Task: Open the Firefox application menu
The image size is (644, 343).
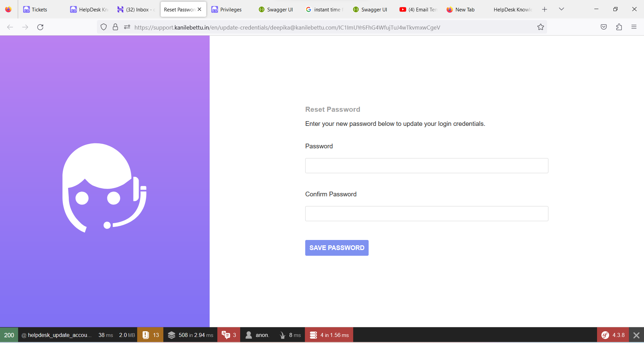Action: [x=634, y=27]
